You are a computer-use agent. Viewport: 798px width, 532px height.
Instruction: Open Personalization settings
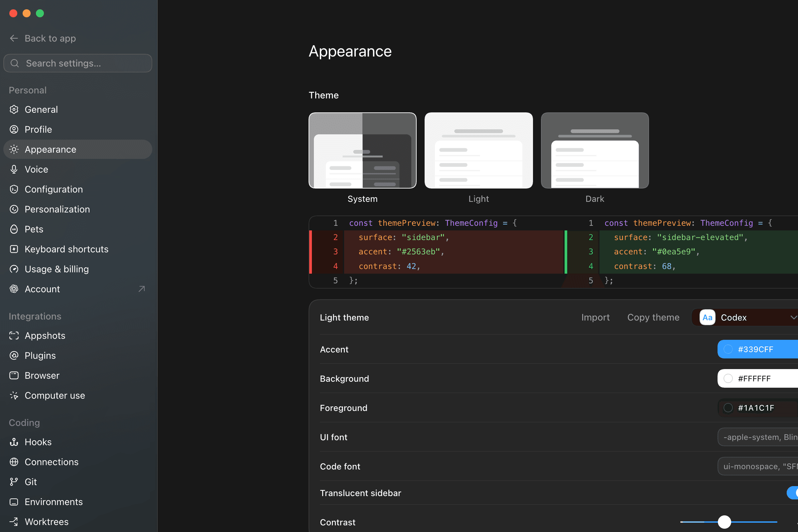click(78, 209)
